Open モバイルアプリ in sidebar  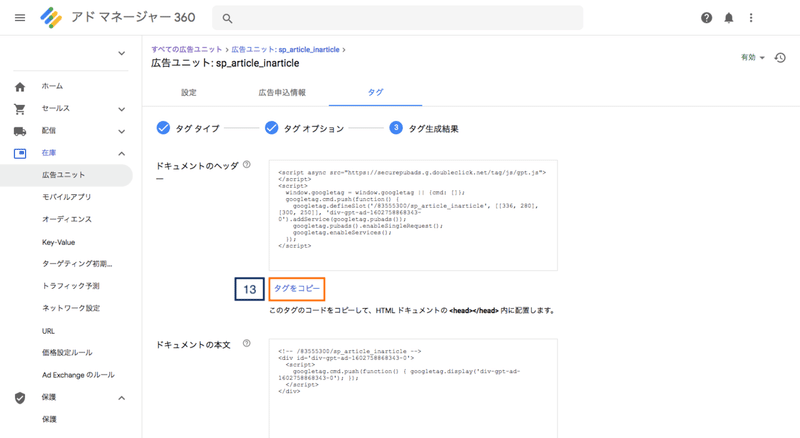(66, 197)
